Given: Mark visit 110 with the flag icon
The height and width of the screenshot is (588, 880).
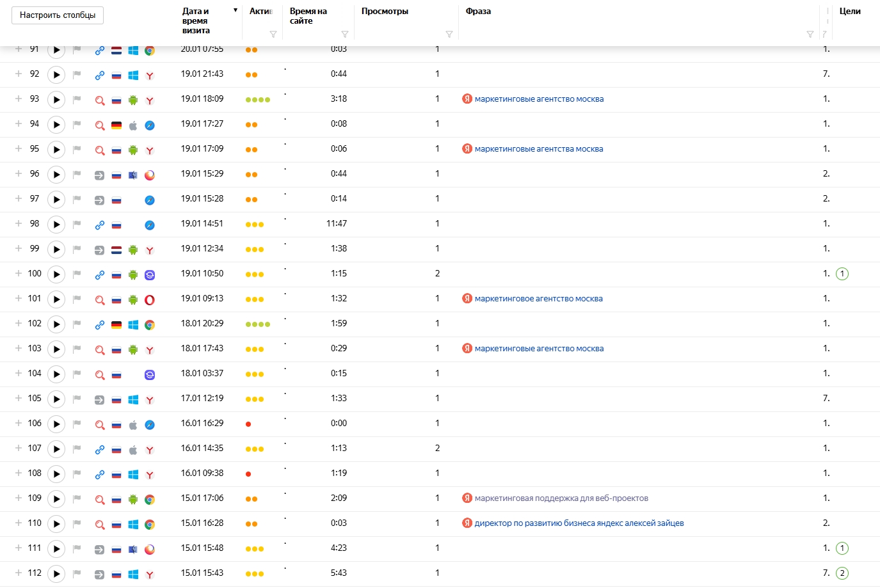Looking at the screenshot, I should pos(77,523).
